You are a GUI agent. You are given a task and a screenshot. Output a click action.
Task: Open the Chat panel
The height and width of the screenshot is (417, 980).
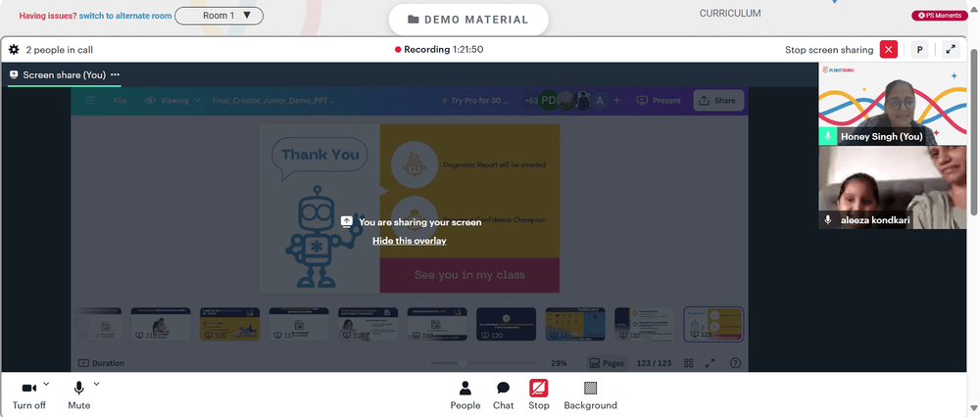tap(503, 395)
